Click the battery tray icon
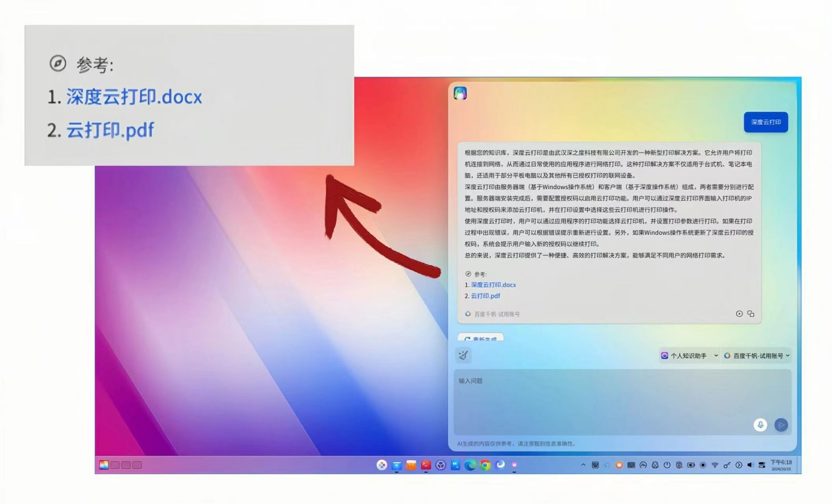 point(691,465)
